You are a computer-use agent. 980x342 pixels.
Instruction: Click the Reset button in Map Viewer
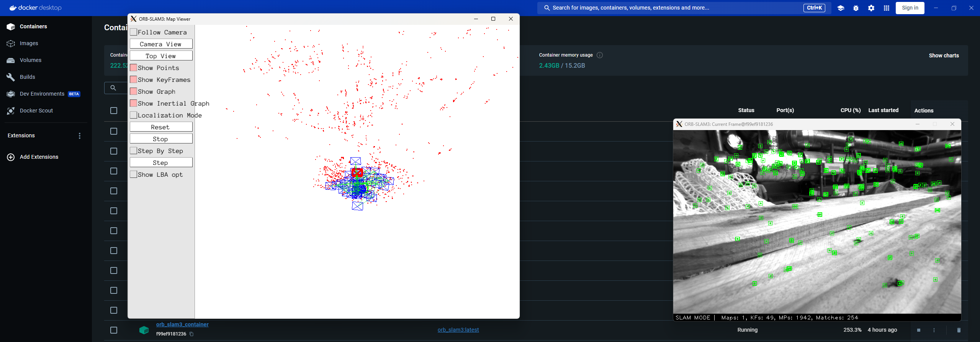pos(161,127)
